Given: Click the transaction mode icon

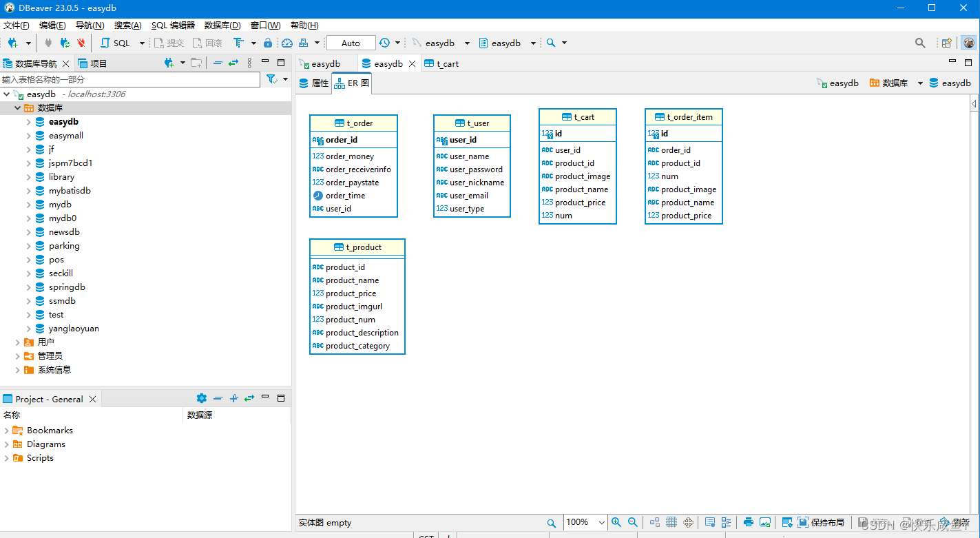Looking at the screenshot, I should click(238, 43).
